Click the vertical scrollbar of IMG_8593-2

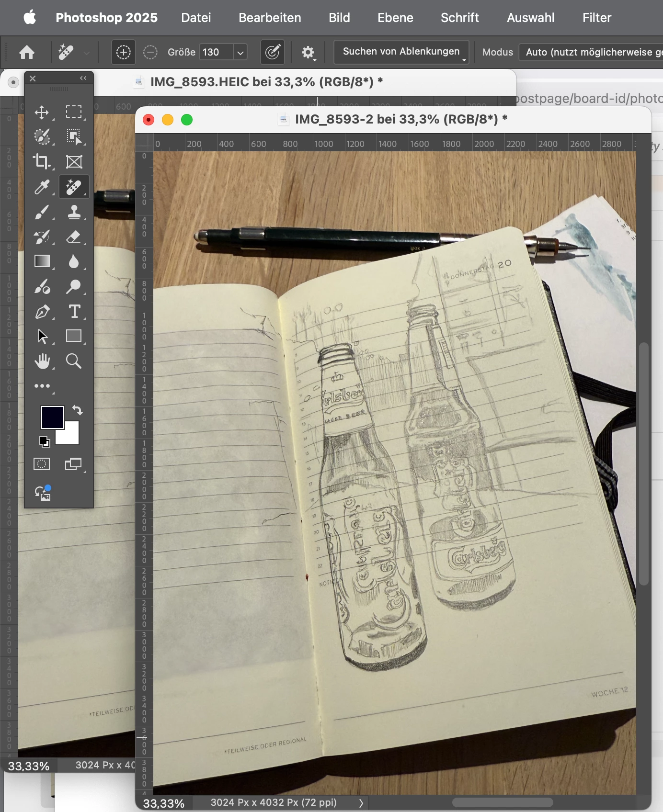(644, 463)
